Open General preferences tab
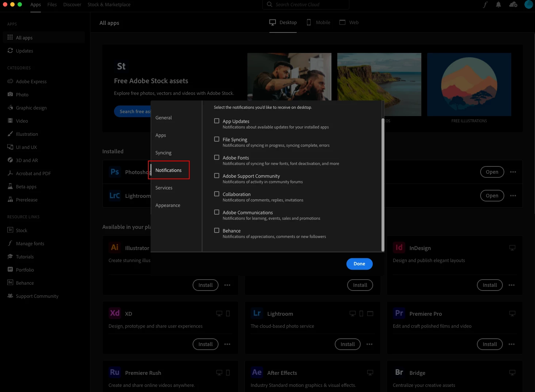The height and width of the screenshot is (392, 535). click(163, 118)
